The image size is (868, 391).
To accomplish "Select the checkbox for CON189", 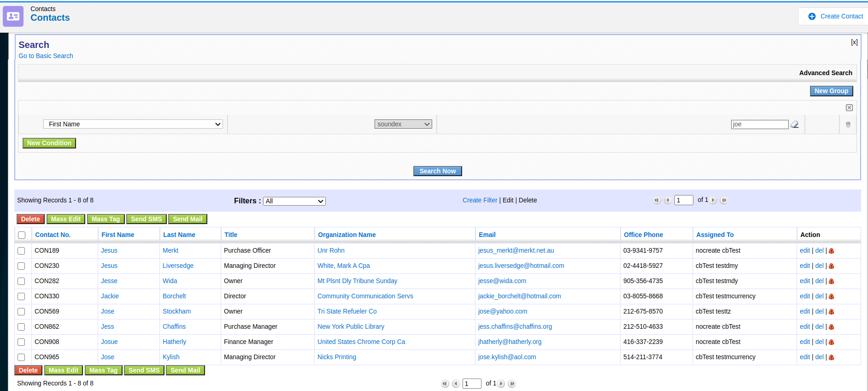I will pyautogui.click(x=21, y=251).
